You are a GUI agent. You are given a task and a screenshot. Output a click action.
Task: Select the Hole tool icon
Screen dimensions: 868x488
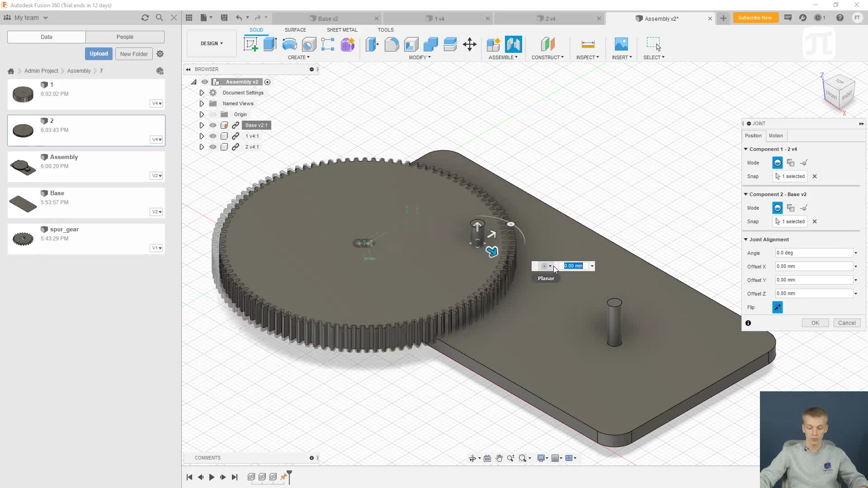click(309, 44)
